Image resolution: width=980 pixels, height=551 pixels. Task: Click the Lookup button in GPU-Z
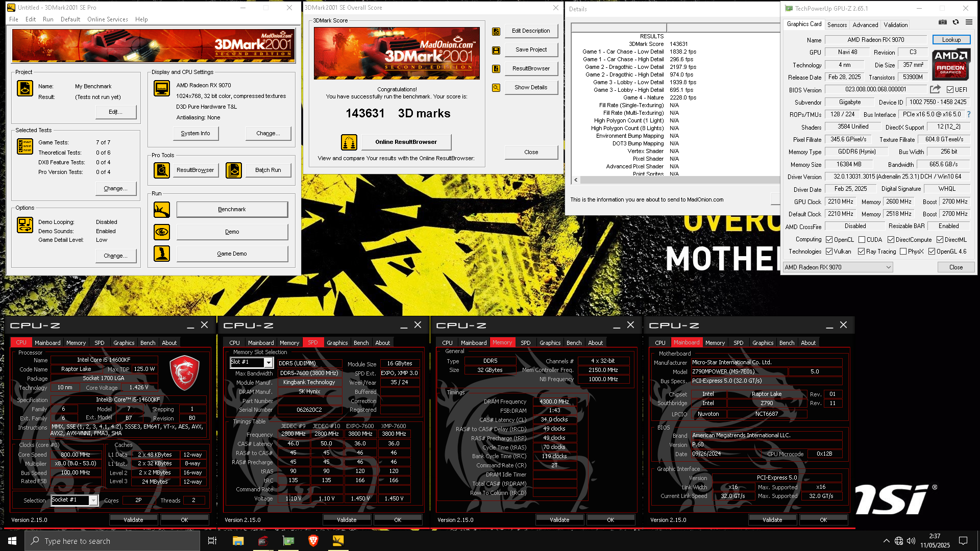pos(951,40)
